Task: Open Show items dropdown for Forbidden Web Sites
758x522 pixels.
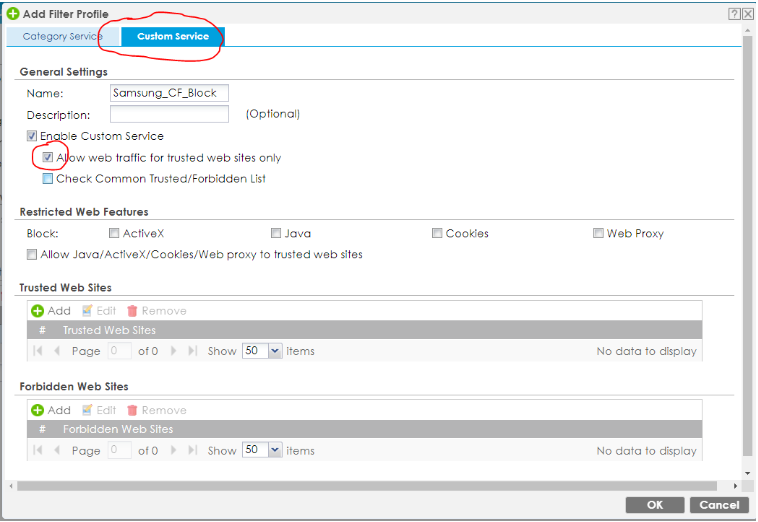Action: pos(263,451)
